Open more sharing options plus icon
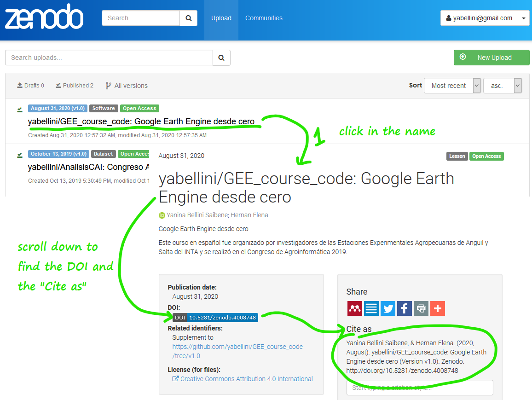The width and height of the screenshot is (532, 400). (438, 308)
